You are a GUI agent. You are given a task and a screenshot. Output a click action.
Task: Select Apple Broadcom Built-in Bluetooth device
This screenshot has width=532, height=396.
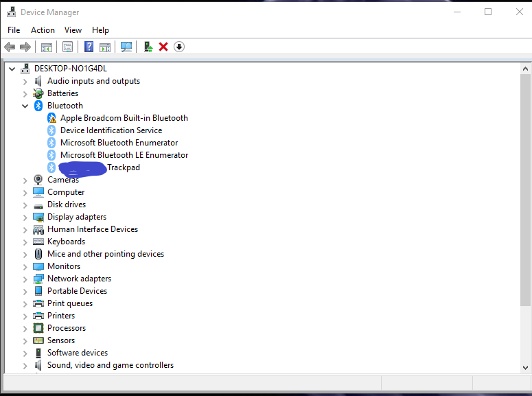[x=124, y=118]
